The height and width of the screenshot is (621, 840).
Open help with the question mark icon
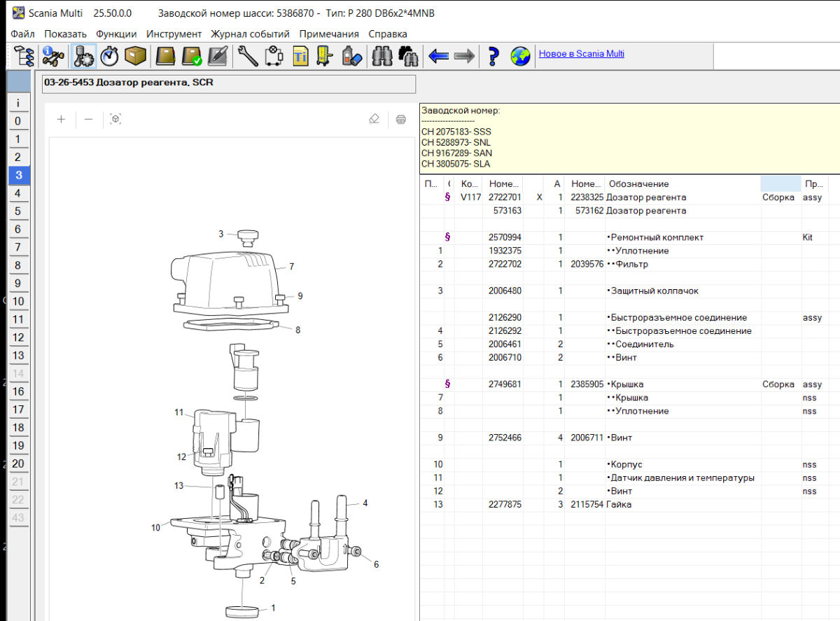pos(493,55)
